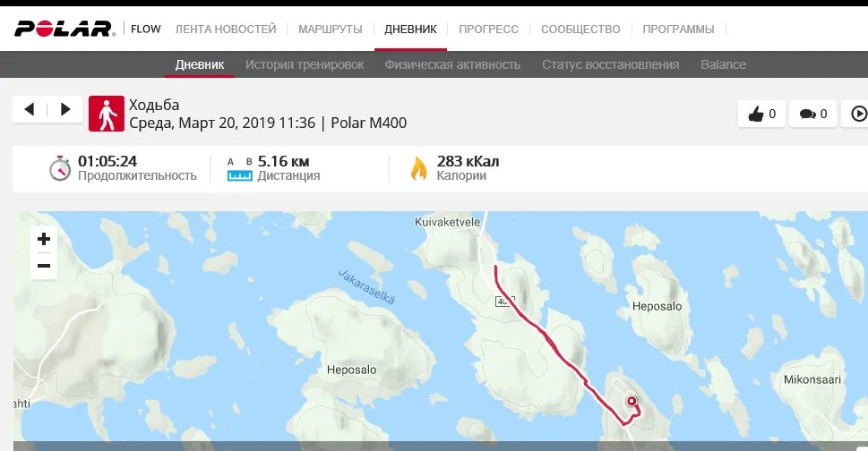Screen dimensions: 868x451
Task: Click the stopwatch duration icon
Action: (59, 168)
